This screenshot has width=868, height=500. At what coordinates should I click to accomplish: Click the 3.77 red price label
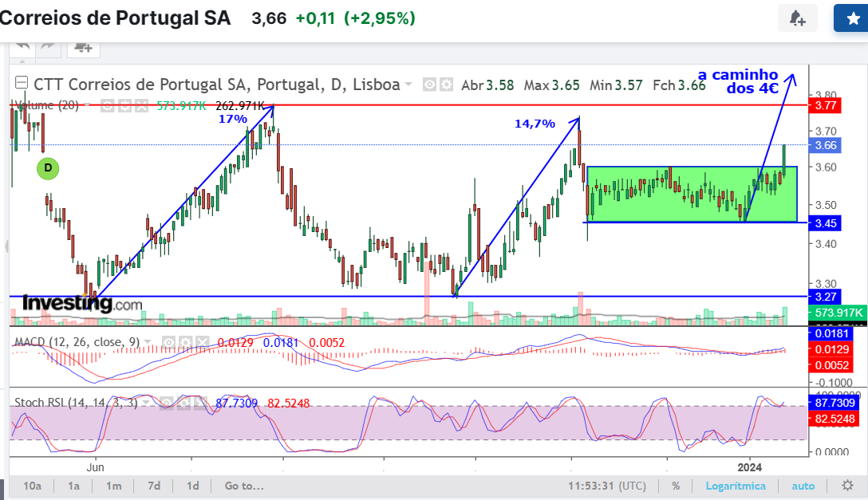tap(825, 105)
